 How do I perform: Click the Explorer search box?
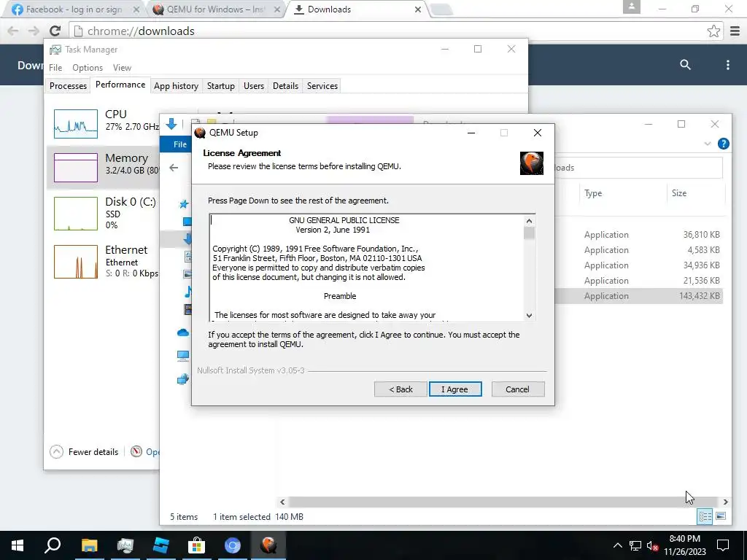pyautogui.click(x=638, y=168)
